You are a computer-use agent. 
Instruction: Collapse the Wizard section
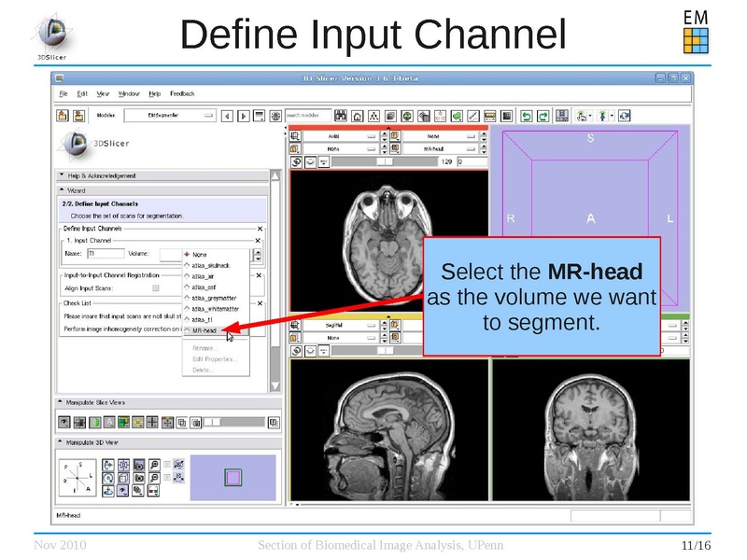click(62, 190)
